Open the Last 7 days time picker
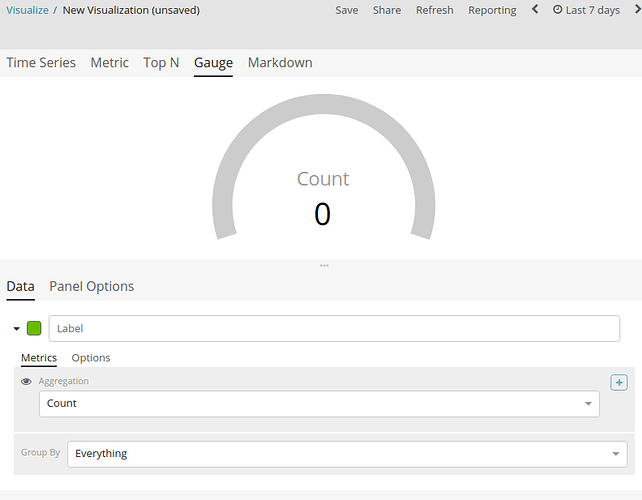642x500 pixels. (x=586, y=10)
